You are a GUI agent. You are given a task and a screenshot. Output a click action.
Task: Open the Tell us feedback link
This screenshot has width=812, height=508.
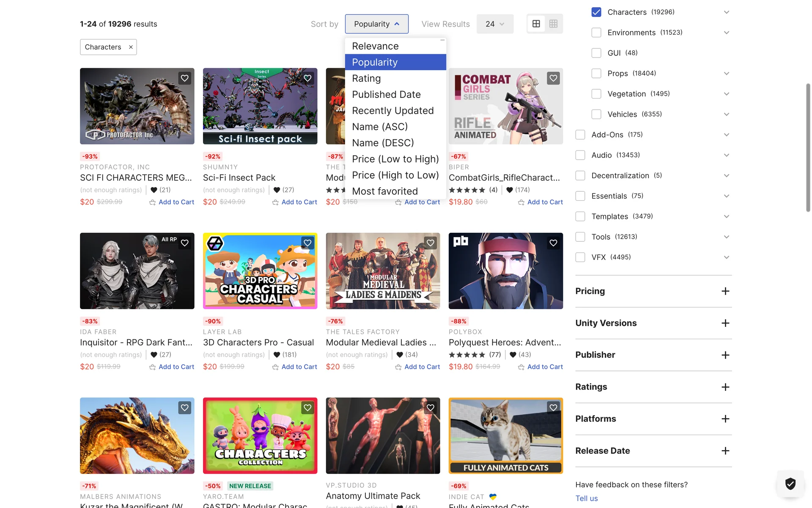tap(586, 498)
